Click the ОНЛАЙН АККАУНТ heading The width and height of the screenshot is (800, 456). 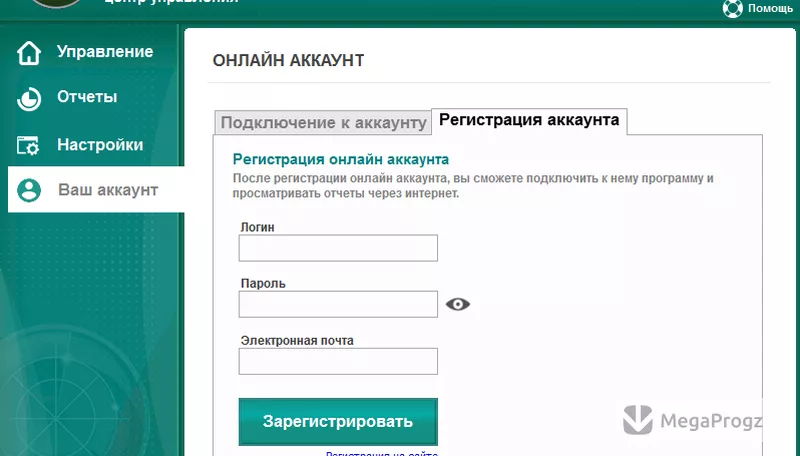click(288, 61)
